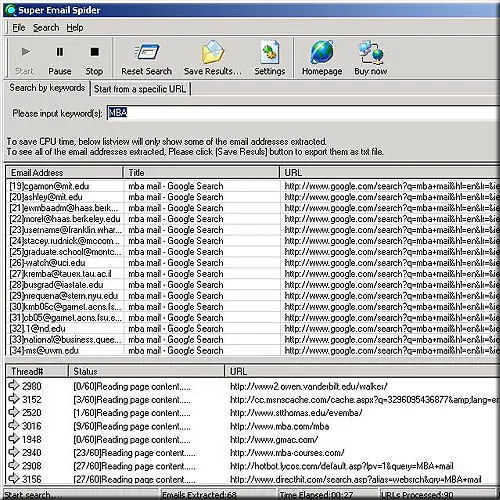Sort results by Email Address column header
The image size is (500, 500).
(x=64, y=173)
